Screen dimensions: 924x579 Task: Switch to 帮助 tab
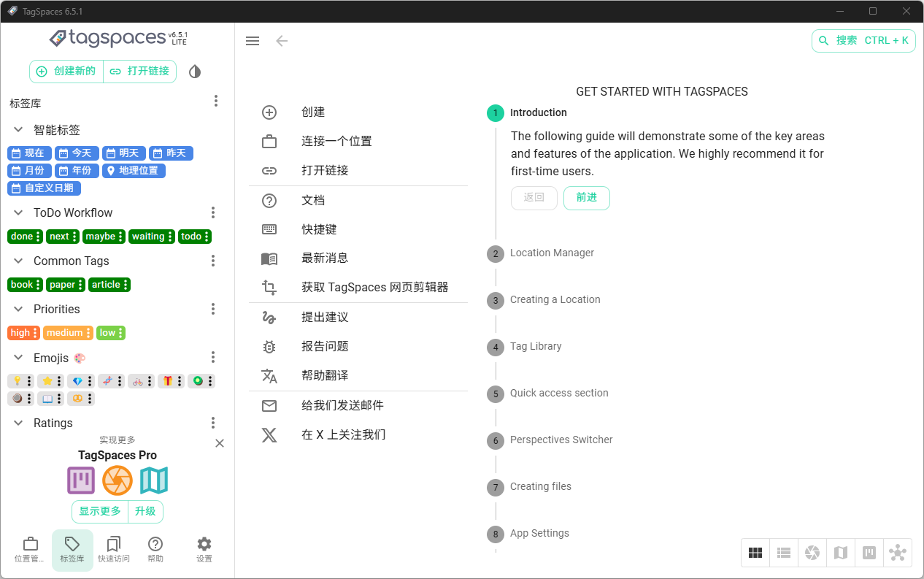tap(155, 550)
